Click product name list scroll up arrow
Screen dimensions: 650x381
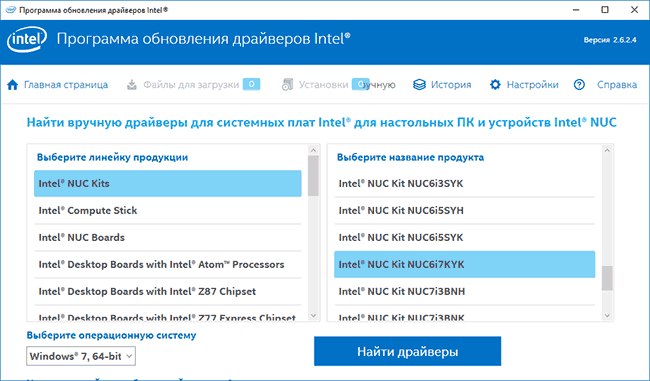[607, 150]
